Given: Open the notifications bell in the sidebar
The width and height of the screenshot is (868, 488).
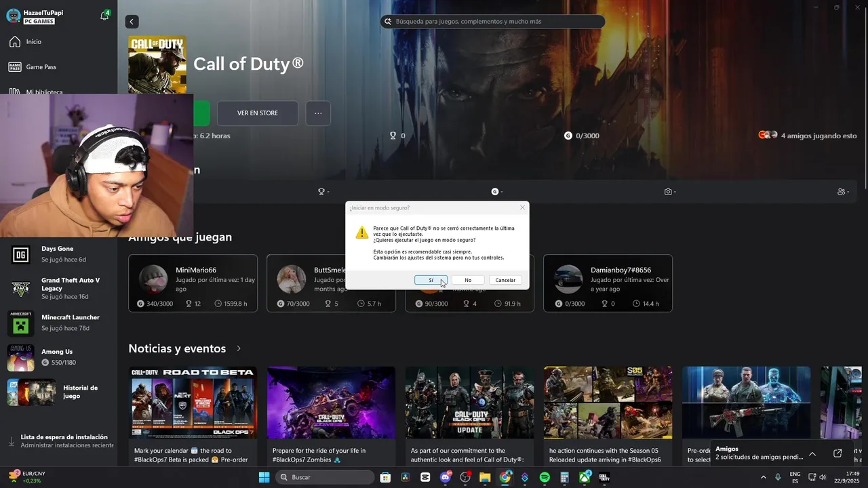Looking at the screenshot, I should (104, 16).
